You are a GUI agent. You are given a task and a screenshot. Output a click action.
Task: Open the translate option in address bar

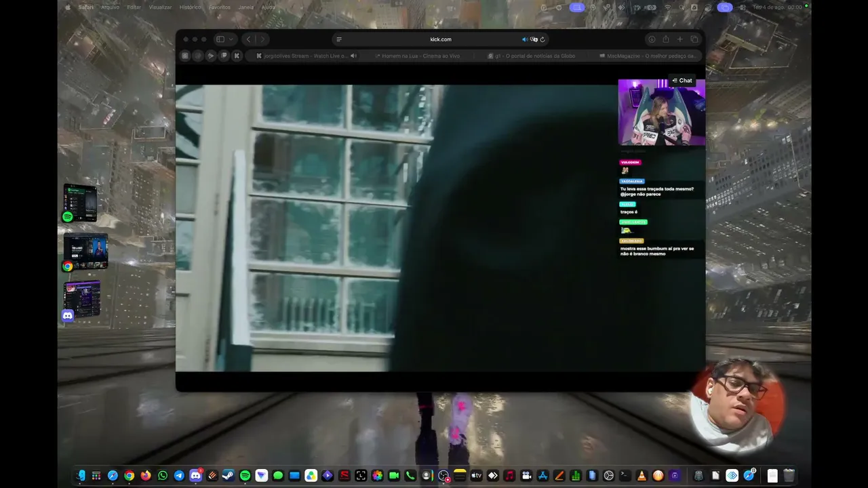pyautogui.click(x=534, y=39)
